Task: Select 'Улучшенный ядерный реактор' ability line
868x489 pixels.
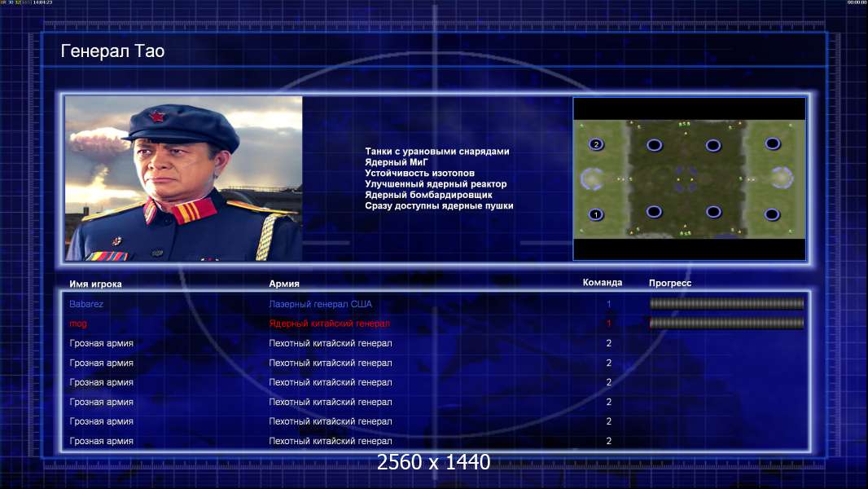Action: tap(436, 184)
